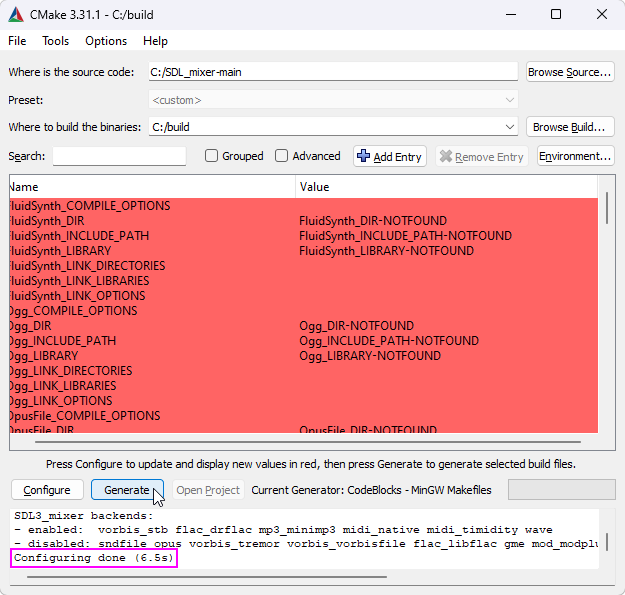The width and height of the screenshot is (625, 595).
Task: Click the Ogg_LIBRARY-NOTFOUND value
Action: coord(370,356)
